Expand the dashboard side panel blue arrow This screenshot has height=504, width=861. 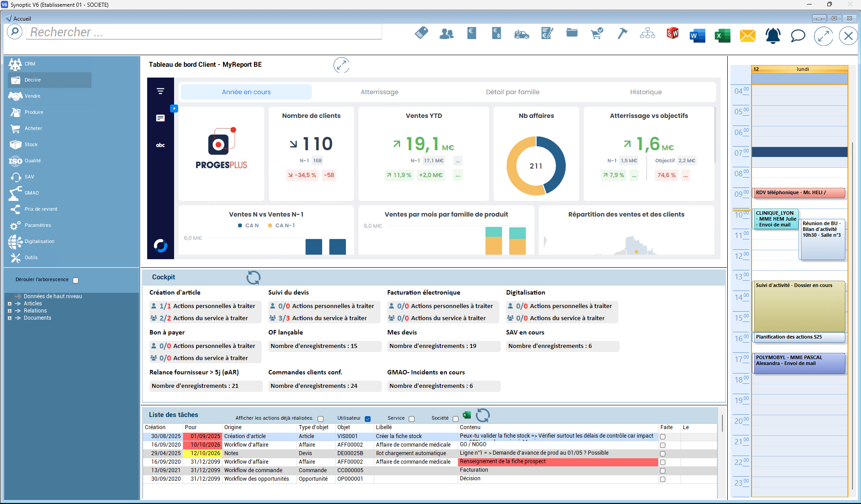click(x=174, y=109)
